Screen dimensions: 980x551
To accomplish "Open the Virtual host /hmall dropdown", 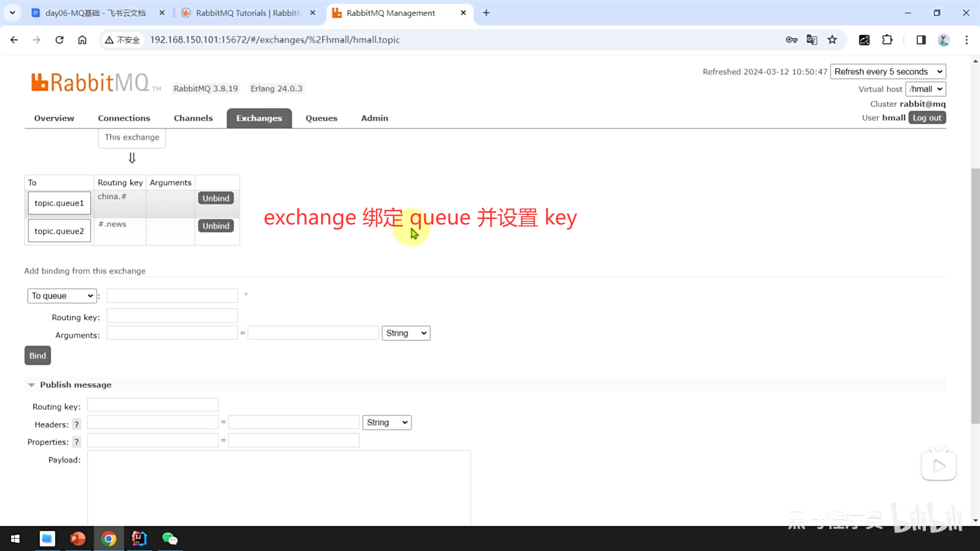I will pyautogui.click(x=925, y=89).
